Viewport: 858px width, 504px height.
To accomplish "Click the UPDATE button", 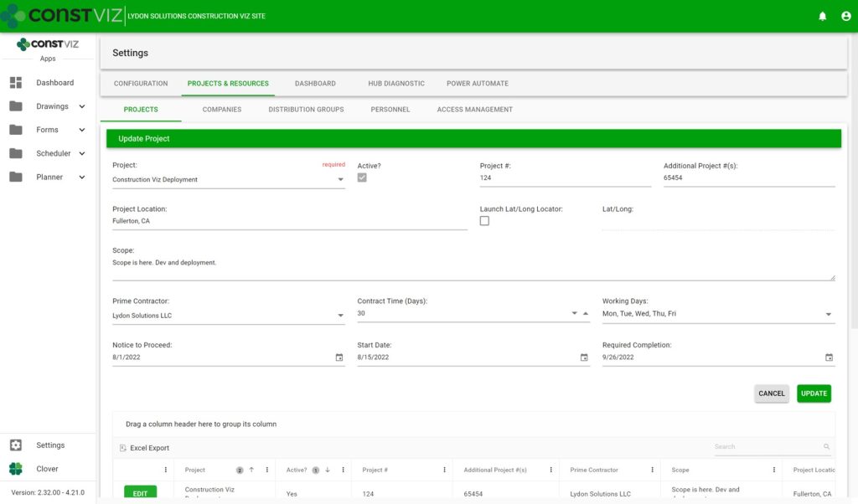I will click(x=813, y=393).
